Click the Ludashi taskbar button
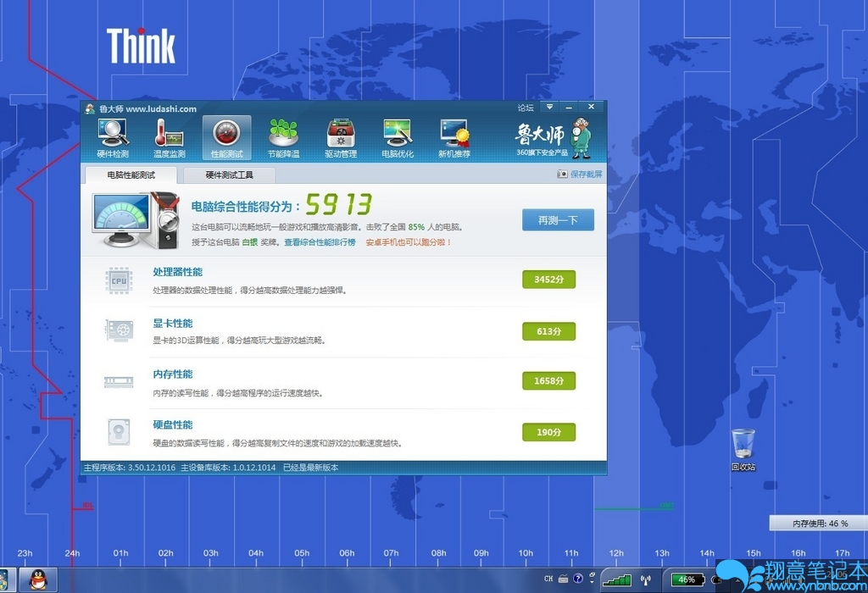868x593 pixels. pyautogui.click(x=7, y=579)
